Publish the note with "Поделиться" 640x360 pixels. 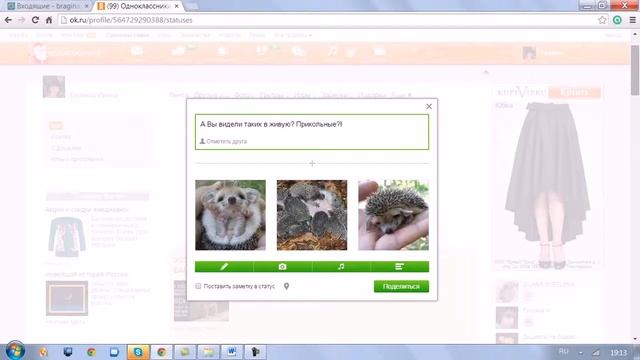[401, 286]
